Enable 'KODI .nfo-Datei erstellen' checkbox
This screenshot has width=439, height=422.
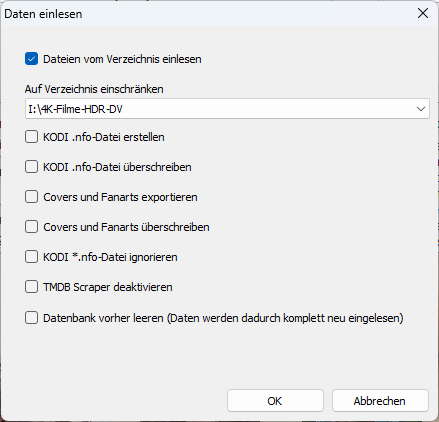tap(31, 137)
